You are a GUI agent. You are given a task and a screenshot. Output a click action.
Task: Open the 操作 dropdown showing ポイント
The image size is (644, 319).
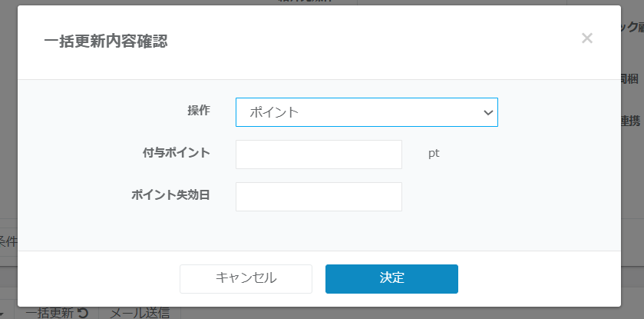click(366, 112)
